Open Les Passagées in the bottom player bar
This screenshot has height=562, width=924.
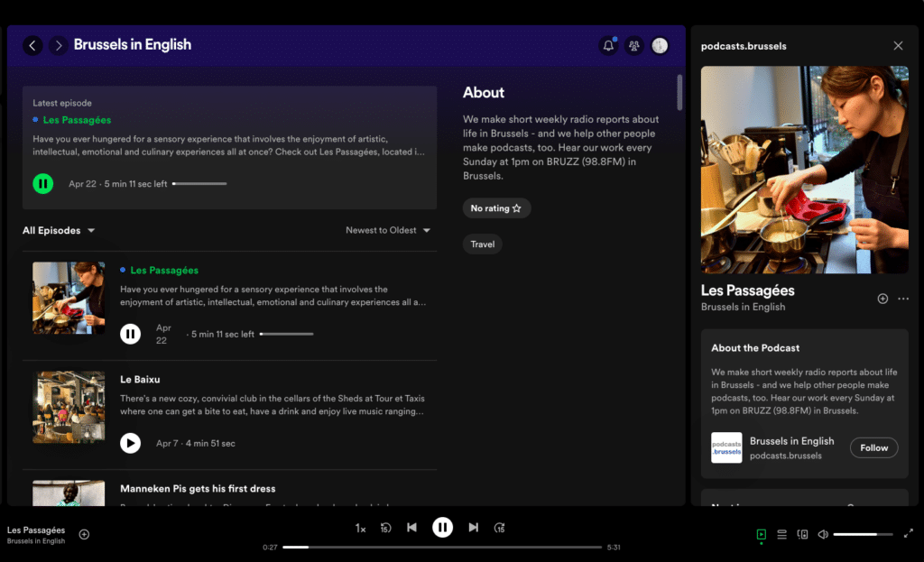click(36, 530)
